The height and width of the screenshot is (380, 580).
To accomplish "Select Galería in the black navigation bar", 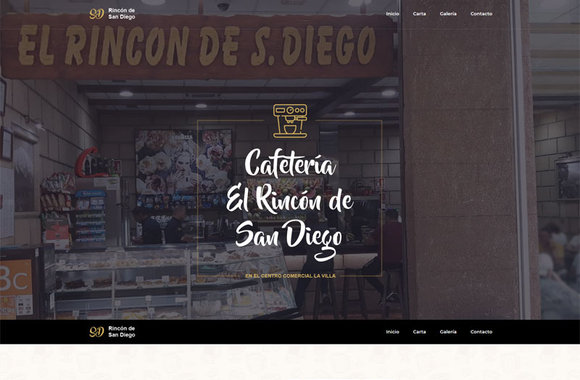I will point(448,332).
